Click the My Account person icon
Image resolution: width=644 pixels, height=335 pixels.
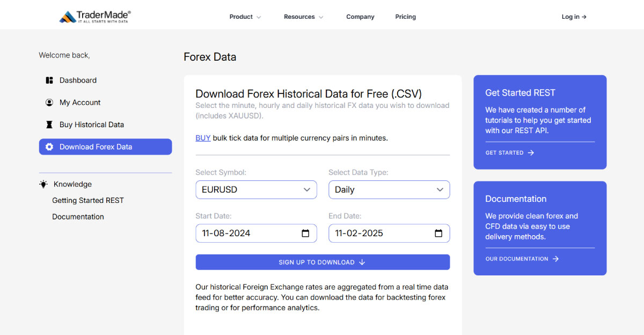[49, 103]
